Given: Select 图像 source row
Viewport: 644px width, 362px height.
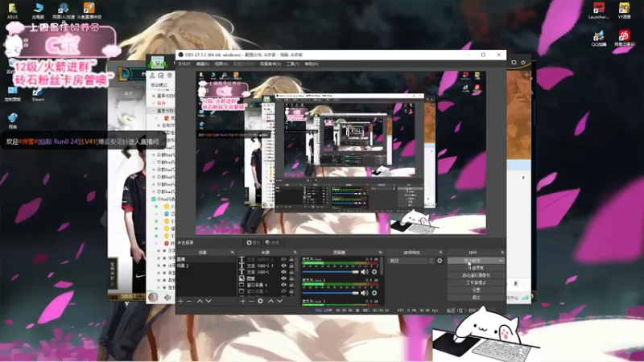Looking at the screenshot, I should coord(266,278).
